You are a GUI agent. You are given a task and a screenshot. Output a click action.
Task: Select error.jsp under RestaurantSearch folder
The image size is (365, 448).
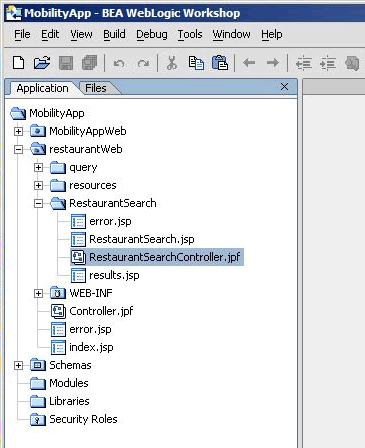click(x=110, y=221)
